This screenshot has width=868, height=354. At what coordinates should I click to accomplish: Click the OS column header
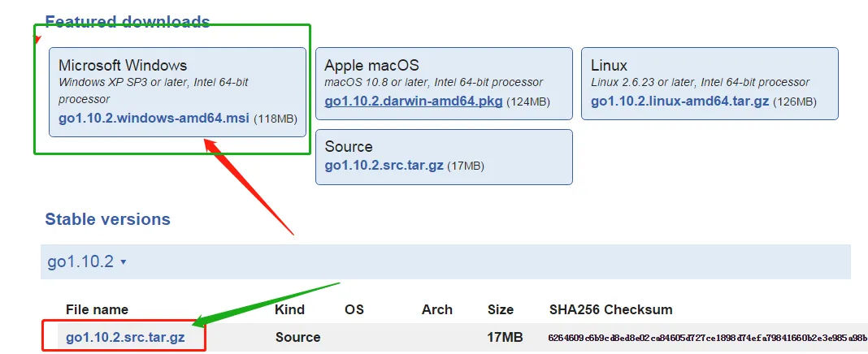(354, 310)
